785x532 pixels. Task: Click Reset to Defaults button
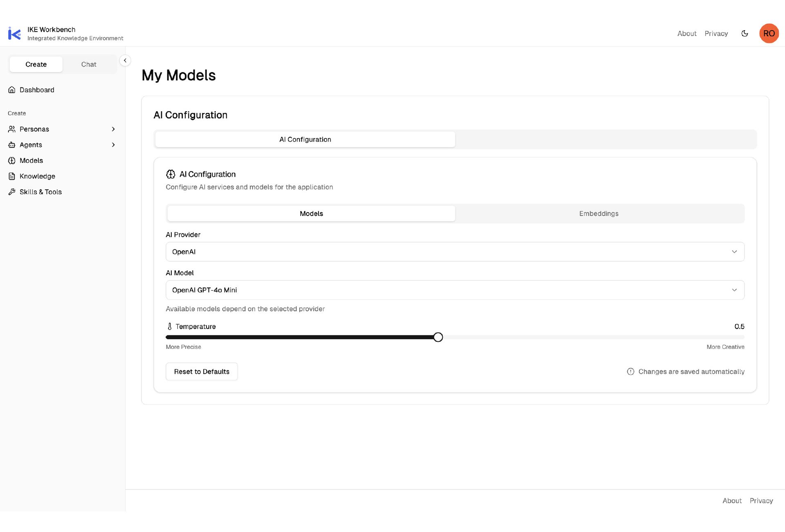tap(202, 371)
